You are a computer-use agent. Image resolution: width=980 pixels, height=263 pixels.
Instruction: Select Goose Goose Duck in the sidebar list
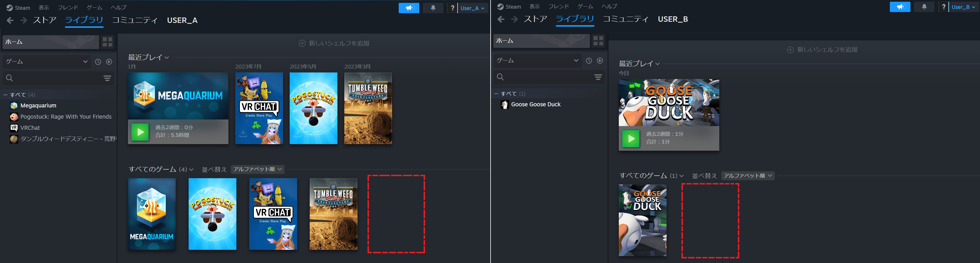tap(536, 105)
